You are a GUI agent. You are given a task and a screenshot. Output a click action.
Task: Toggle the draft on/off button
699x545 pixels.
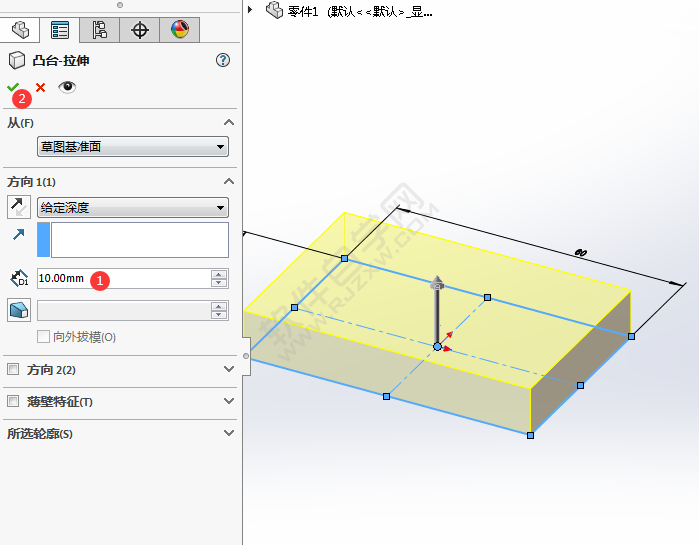click(x=19, y=310)
